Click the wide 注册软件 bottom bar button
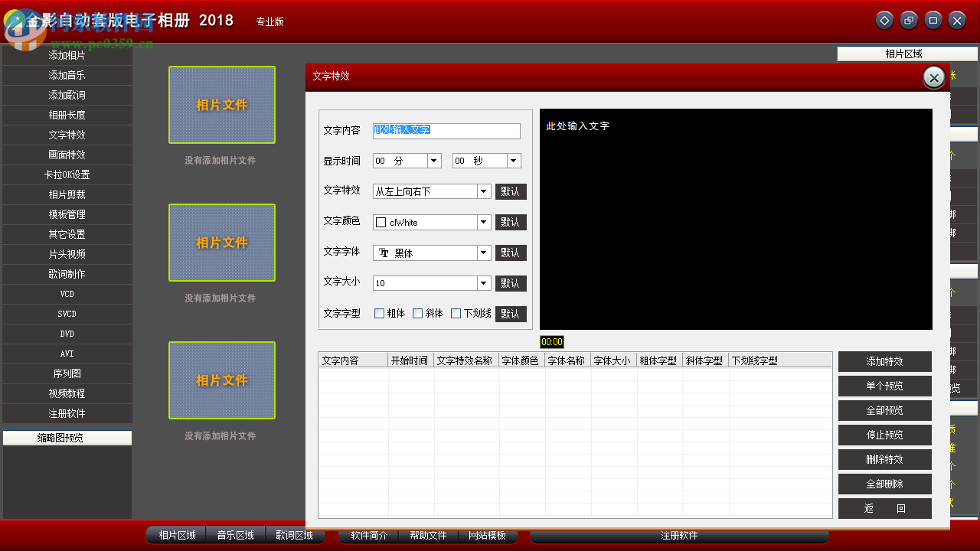Image resolution: width=980 pixels, height=551 pixels. 679,535
